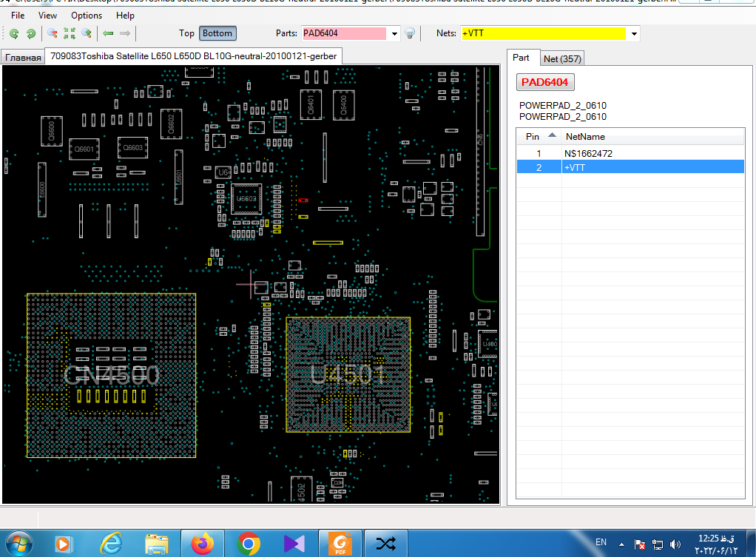The image size is (756, 557).
Task: Go back with the green left arrow
Action: pos(108,33)
